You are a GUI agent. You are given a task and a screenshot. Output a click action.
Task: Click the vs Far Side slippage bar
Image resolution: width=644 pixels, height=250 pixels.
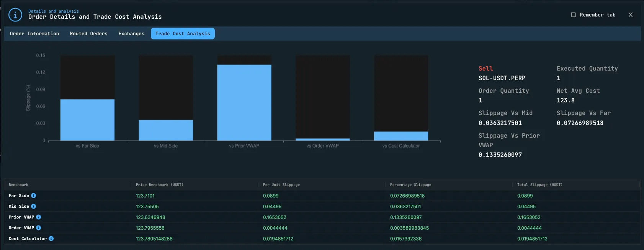[x=87, y=120]
